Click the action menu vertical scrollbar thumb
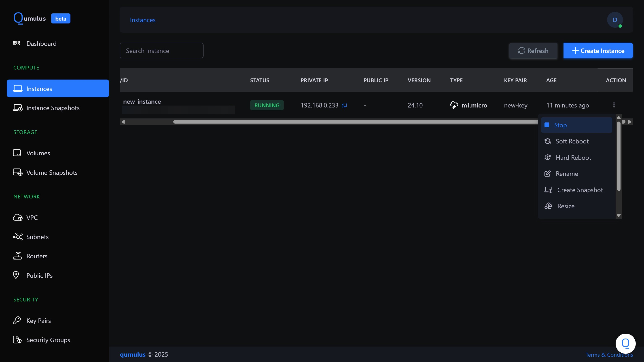 point(619,156)
